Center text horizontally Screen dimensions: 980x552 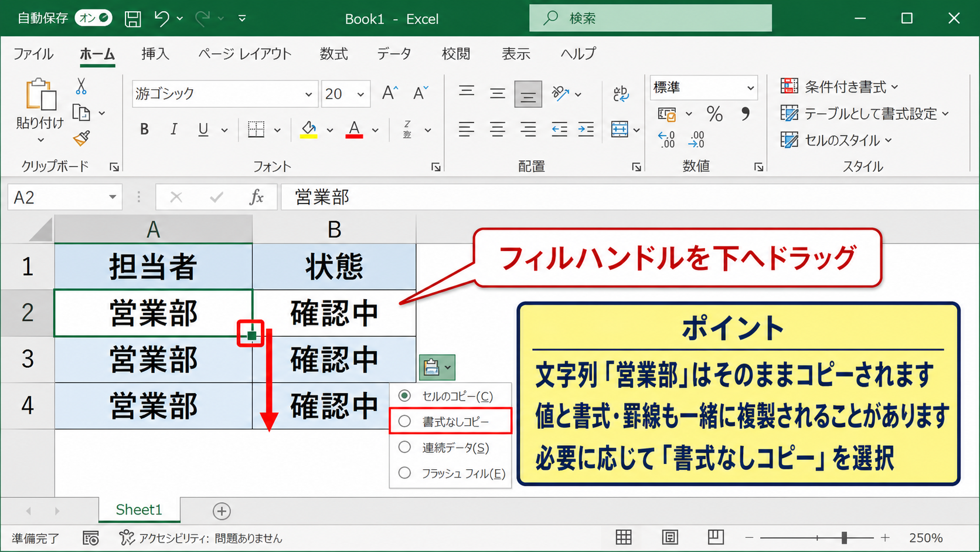pyautogui.click(x=498, y=130)
